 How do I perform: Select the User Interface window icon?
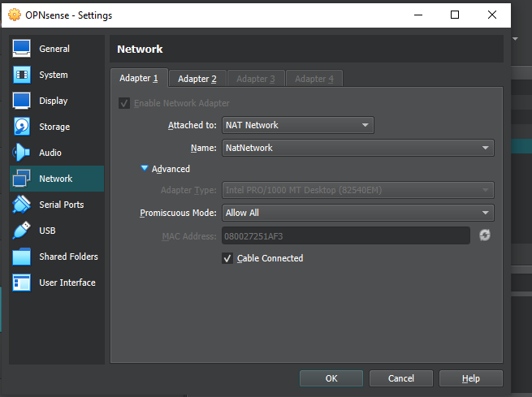pyautogui.click(x=21, y=283)
